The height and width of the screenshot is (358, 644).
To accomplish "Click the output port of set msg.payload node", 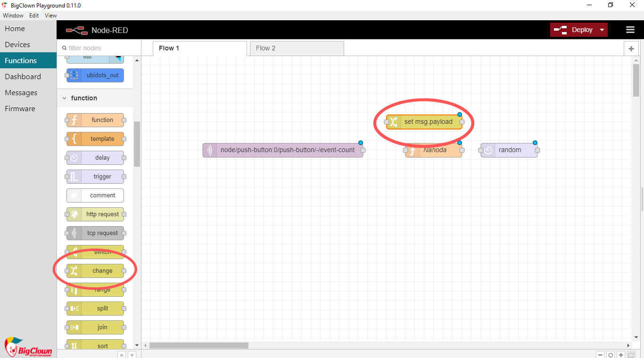I will coord(462,122).
